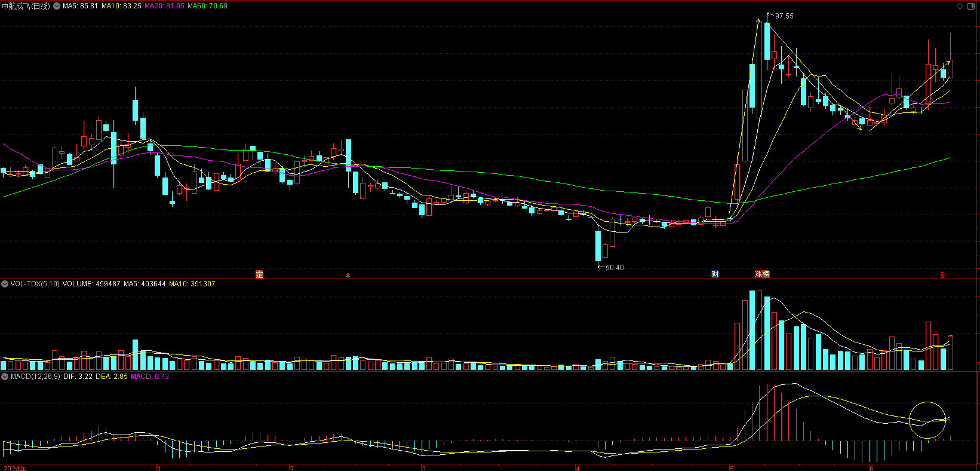Screen dimensions: 980x471
Task: Click month 5 marker on time axis
Action: (x=732, y=468)
